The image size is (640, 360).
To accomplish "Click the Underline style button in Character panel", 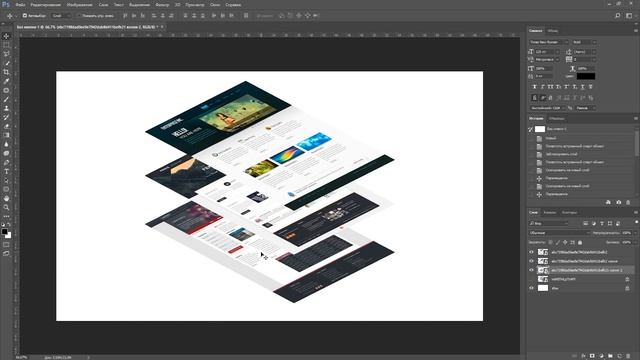I will click(582, 87).
